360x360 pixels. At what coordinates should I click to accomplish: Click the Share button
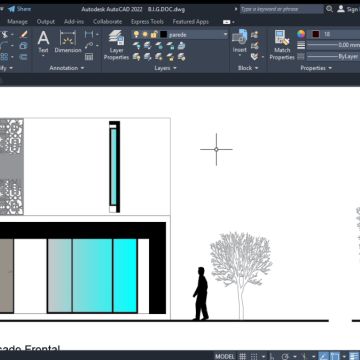(20, 9)
